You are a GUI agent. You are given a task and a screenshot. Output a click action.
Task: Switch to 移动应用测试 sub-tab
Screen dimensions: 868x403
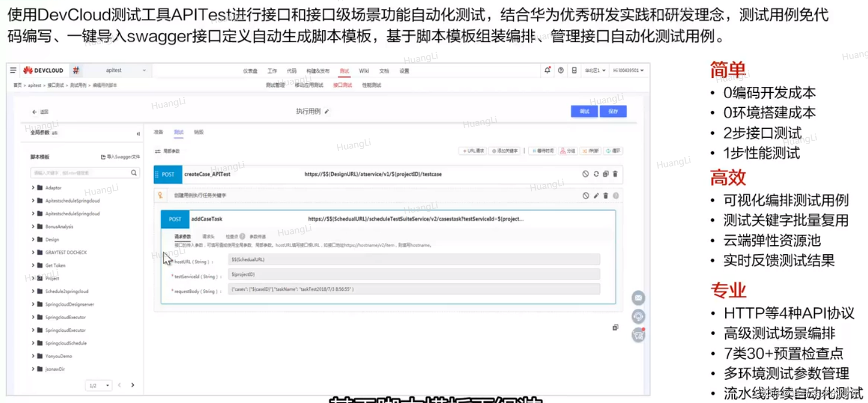point(309,85)
